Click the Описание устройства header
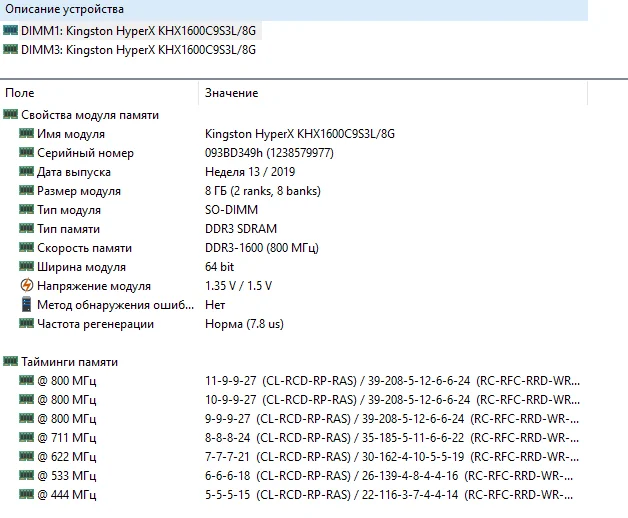 (x=64, y=9)
